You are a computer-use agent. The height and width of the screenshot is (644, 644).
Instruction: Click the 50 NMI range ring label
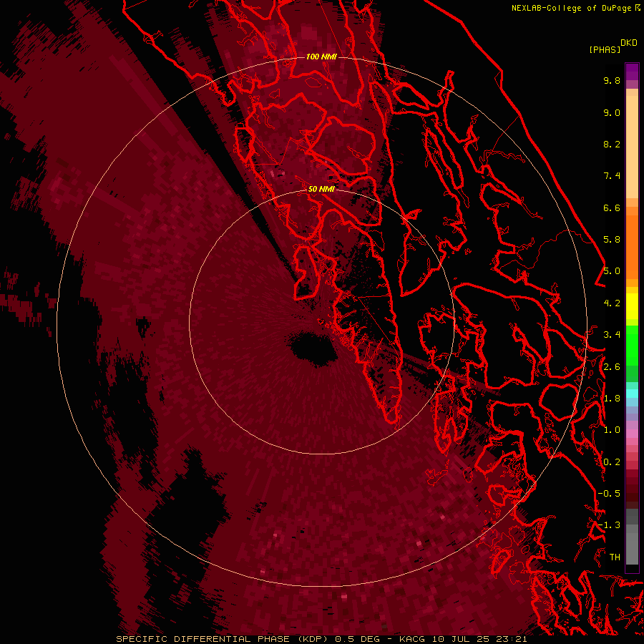(x=321, y=189)
